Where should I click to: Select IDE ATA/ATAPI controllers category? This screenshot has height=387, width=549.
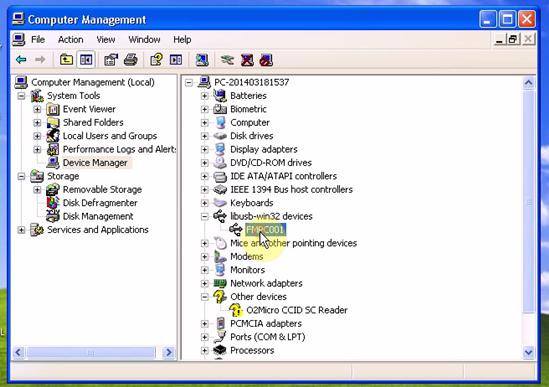coord(283,176)
